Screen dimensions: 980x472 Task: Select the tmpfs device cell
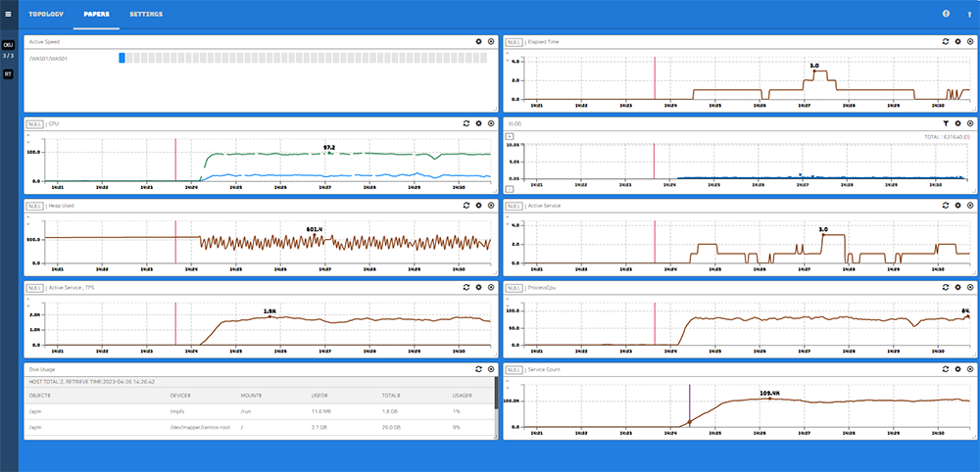[176, 411]
